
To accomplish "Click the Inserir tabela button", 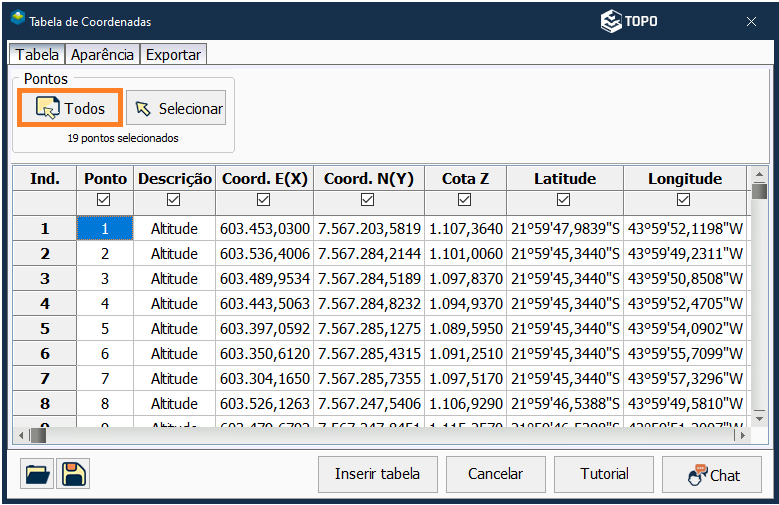I will 377,474.
